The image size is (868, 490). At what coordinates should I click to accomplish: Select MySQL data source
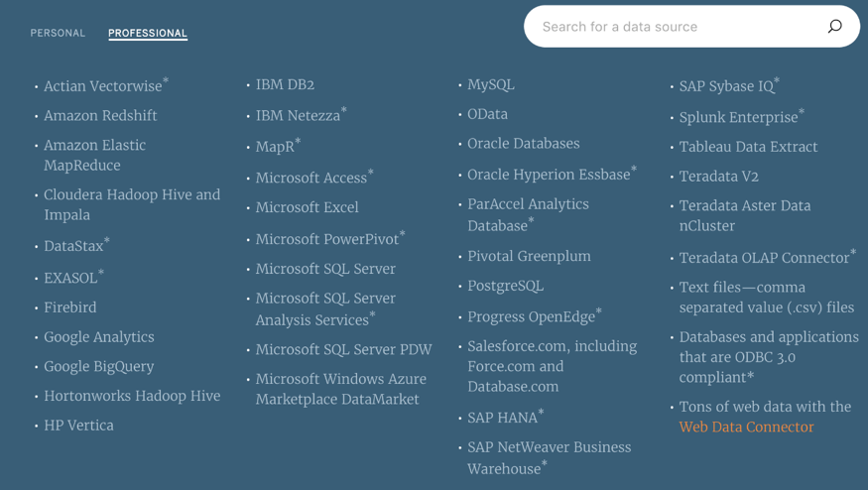pos(491,85)
